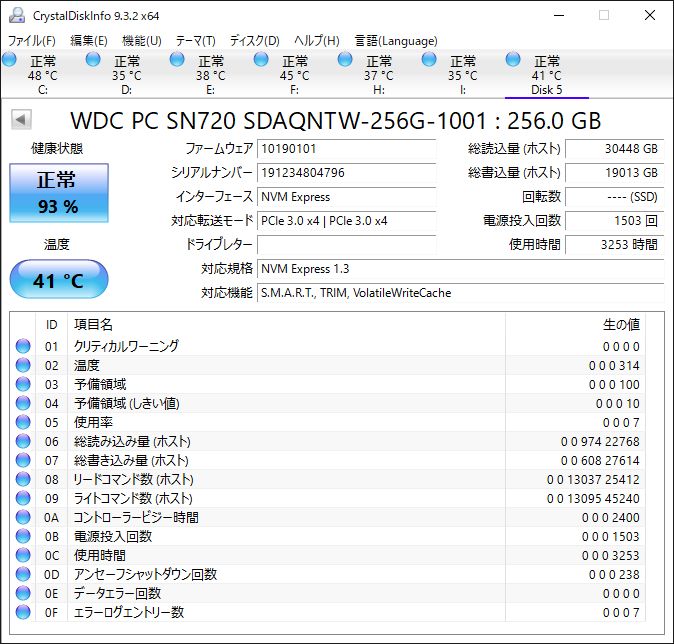Image resolution: width=674 pixels, height=644 pixels.
Task: Click status orb for 05 使用率 row
Action: pos(23,422)
